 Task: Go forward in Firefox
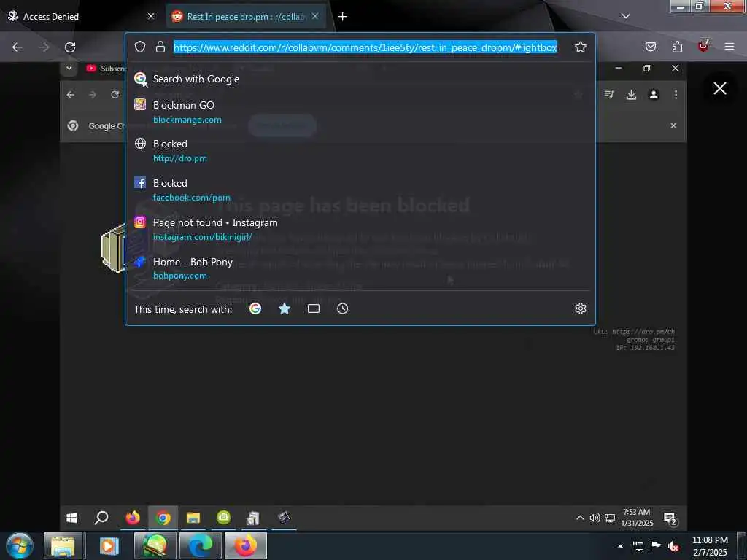coord(44,47)
